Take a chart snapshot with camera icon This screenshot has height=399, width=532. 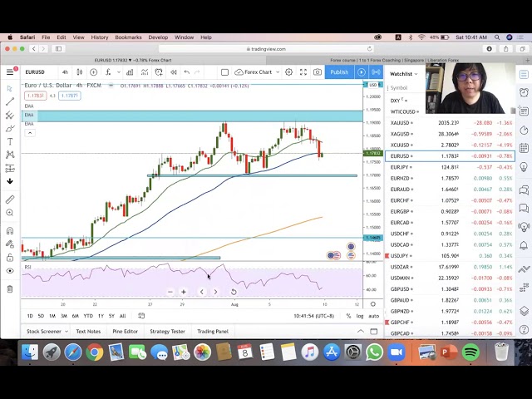pos(318,72)
